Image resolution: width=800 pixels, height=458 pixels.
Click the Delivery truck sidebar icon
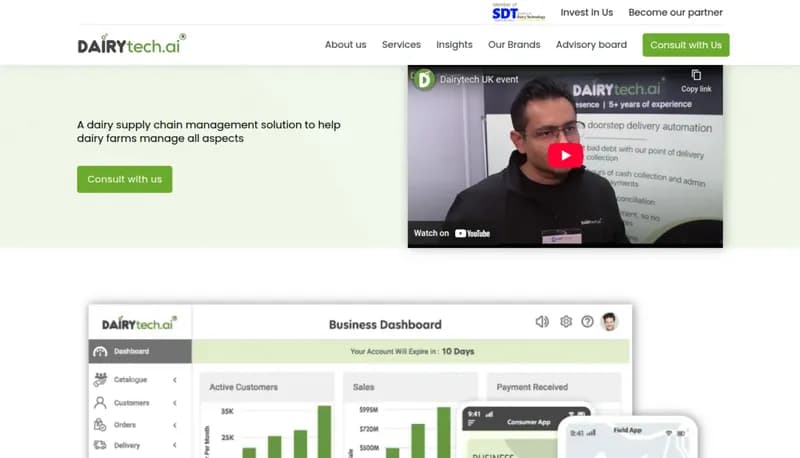click(100, 445)
